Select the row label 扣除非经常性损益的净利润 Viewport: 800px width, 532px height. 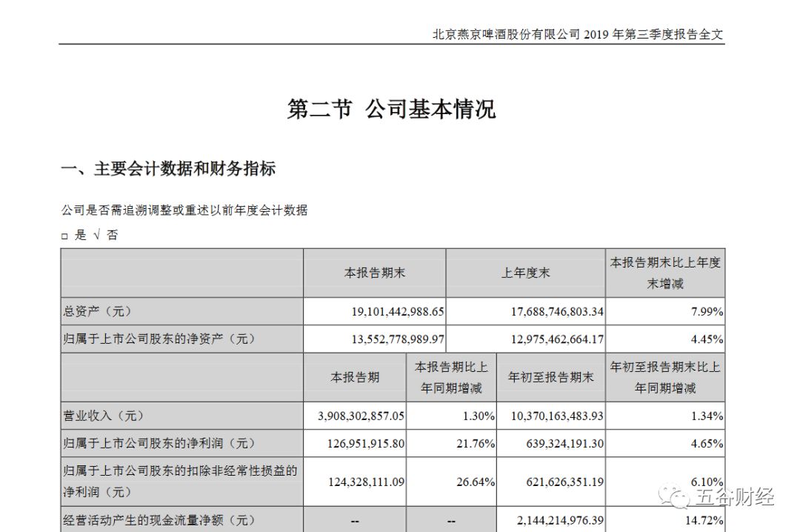pyautogui.click(x=179, y=482)
